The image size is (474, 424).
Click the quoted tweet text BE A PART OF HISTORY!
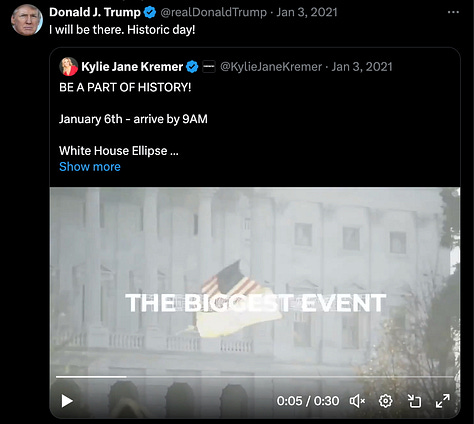(125, 87)
